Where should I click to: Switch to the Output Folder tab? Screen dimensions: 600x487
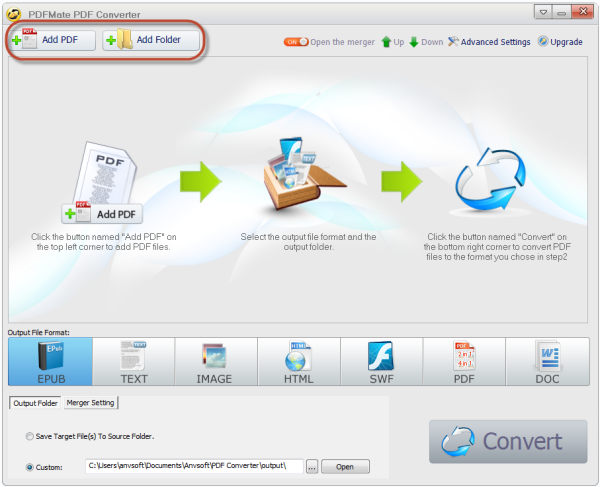(35, 403)
